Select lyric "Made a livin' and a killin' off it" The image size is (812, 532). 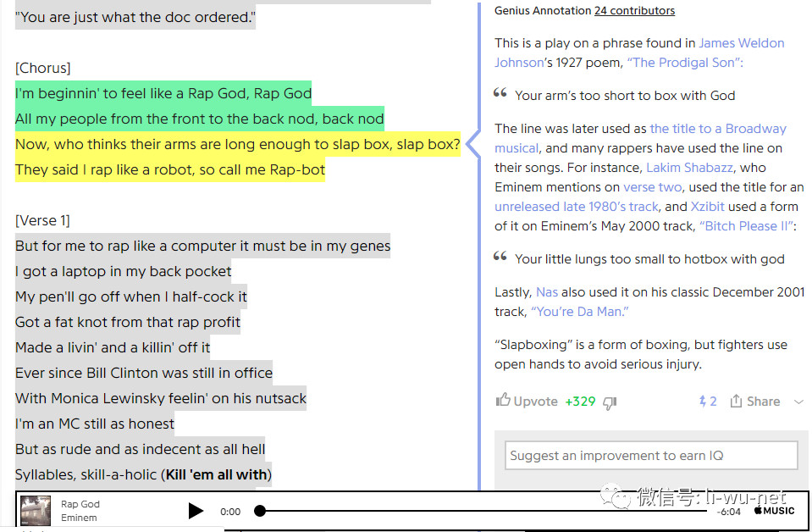113,347
